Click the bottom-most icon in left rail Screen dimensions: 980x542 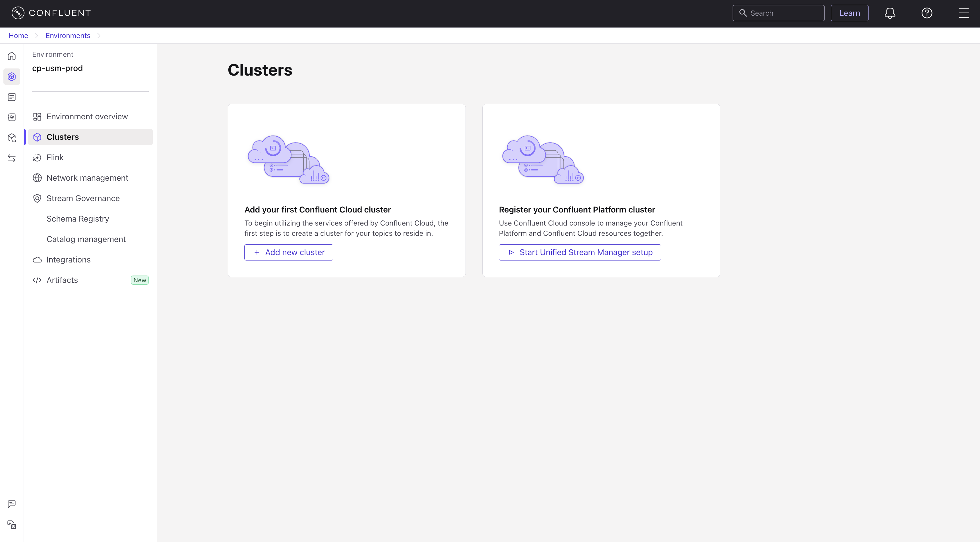click(x=12, y=524)
